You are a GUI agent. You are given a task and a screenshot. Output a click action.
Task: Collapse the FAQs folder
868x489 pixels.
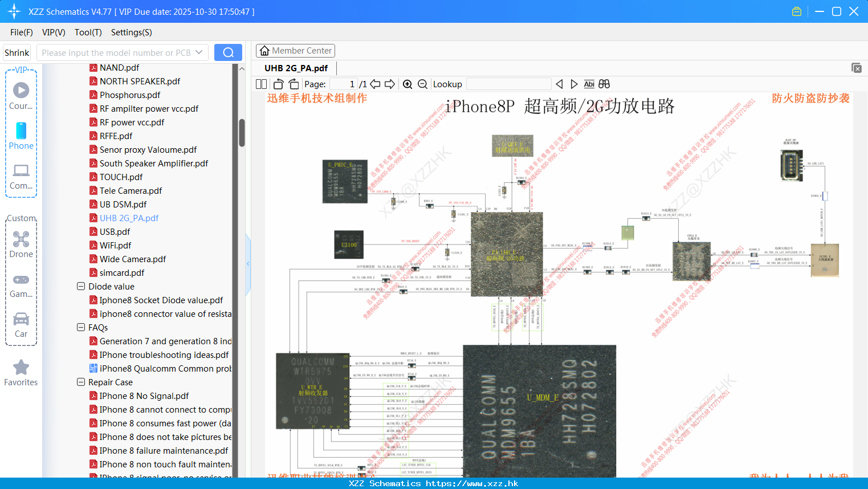tap(81, 327)
